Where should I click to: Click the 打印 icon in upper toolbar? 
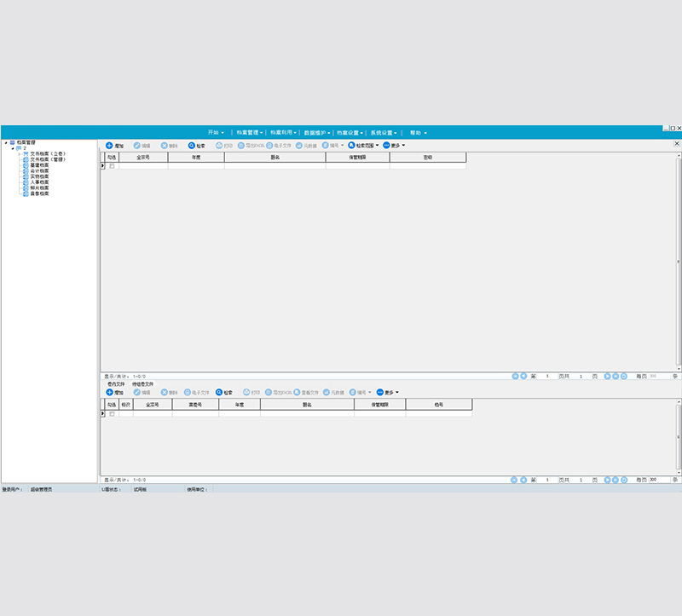click(219, 146)
